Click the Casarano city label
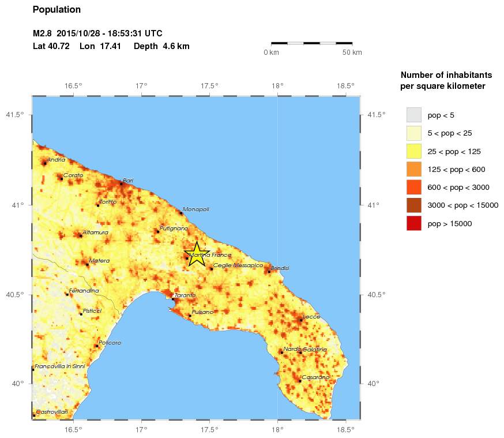The width and height of the screenshot is (504, 438). click(315, 377)
